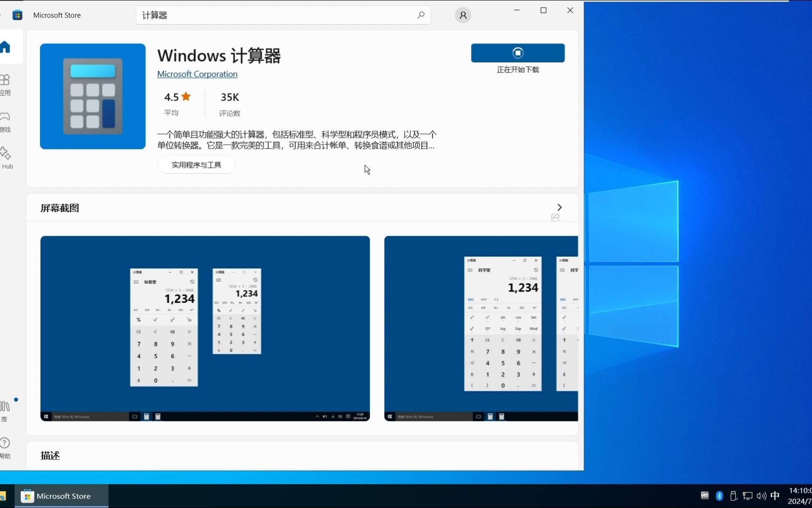This screenshot has height=508, width=812.
Task: Click the Microsoft Store taskbar button
Action: 62,496
